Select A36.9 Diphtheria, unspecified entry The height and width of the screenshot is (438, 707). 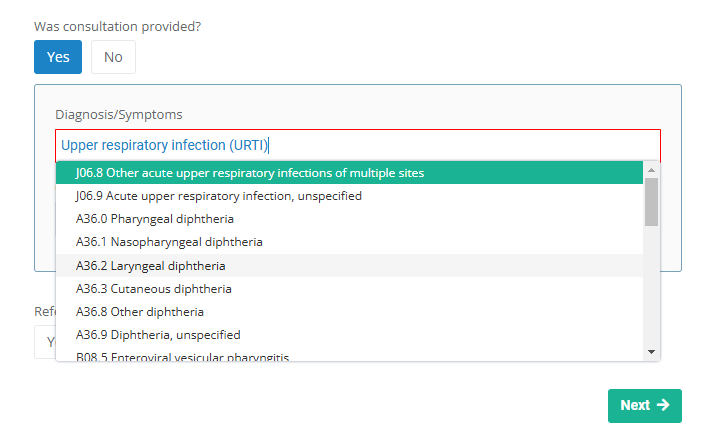coord(158,335)
